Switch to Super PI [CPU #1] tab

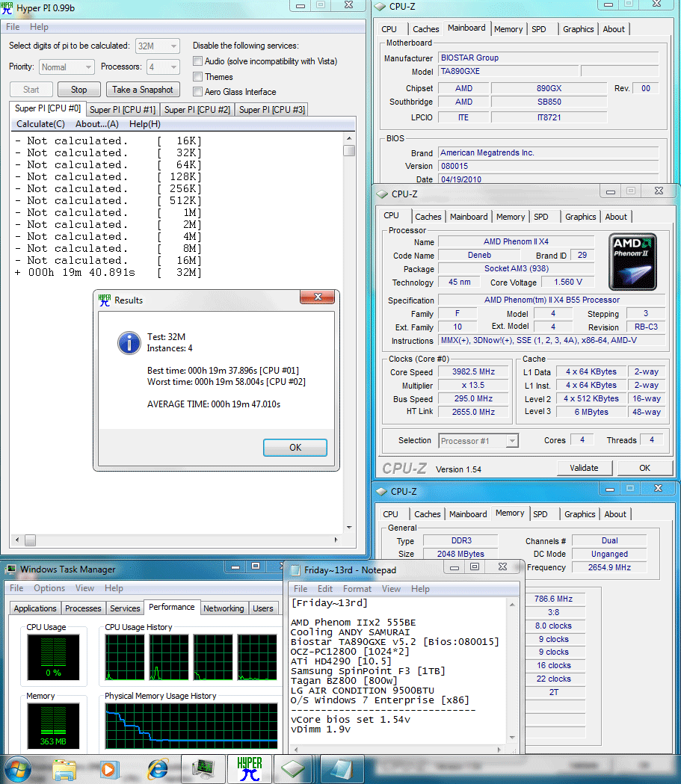point(123,110)
